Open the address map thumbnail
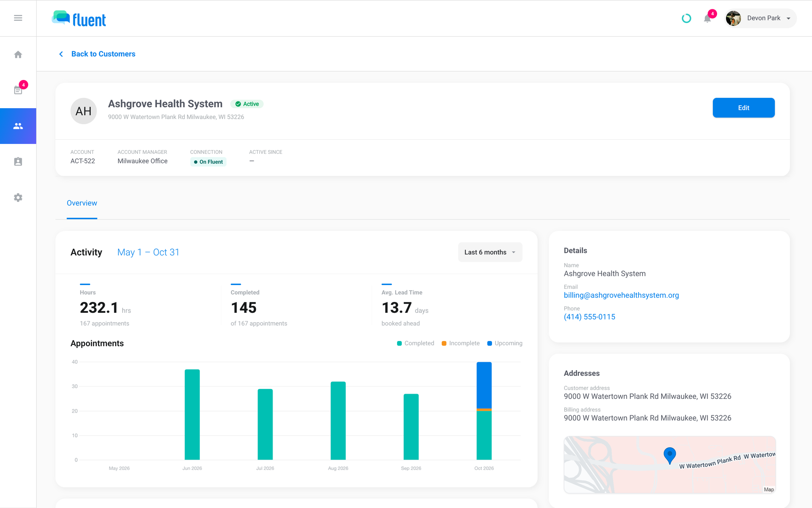This screenshot has height=508, width=812. (670, 465)
